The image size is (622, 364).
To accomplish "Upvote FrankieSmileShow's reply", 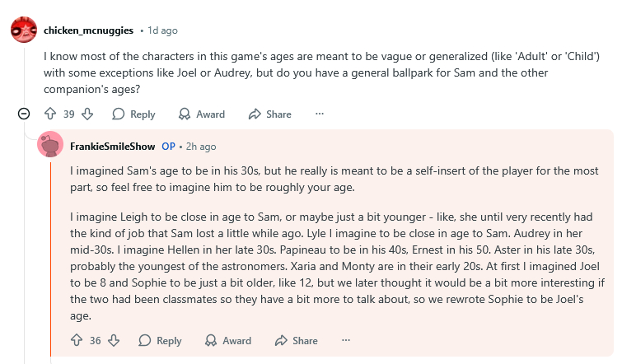I will (77, 340).
